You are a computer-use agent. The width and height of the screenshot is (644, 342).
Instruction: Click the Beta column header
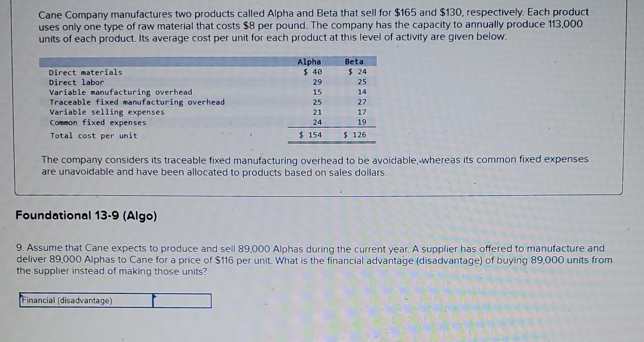354,62
